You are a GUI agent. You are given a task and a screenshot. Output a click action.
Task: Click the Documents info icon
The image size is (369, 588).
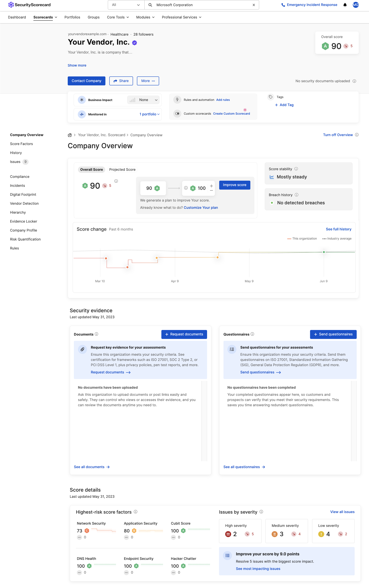(96, 334)
